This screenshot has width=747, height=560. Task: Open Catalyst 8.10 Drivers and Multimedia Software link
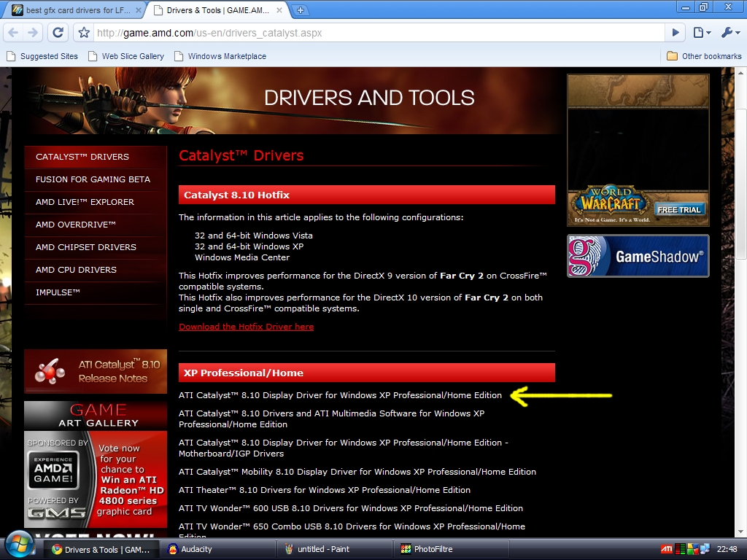point(332,419)
